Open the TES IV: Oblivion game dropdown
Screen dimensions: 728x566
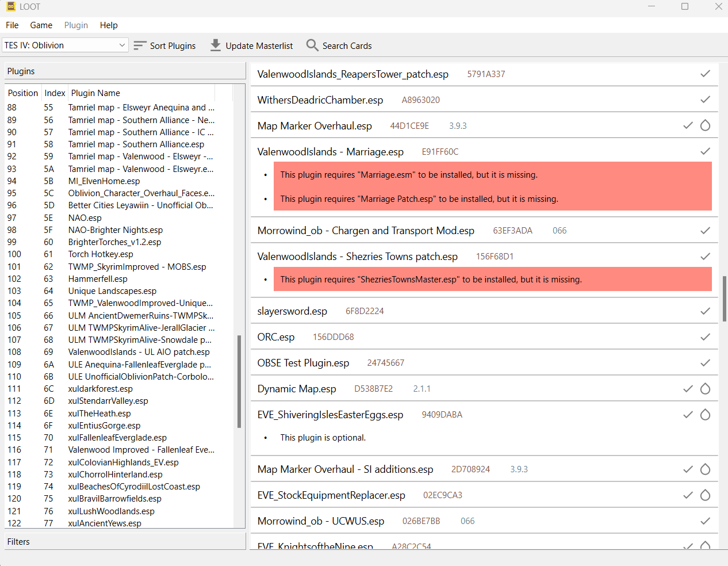[x=65, y=45]
